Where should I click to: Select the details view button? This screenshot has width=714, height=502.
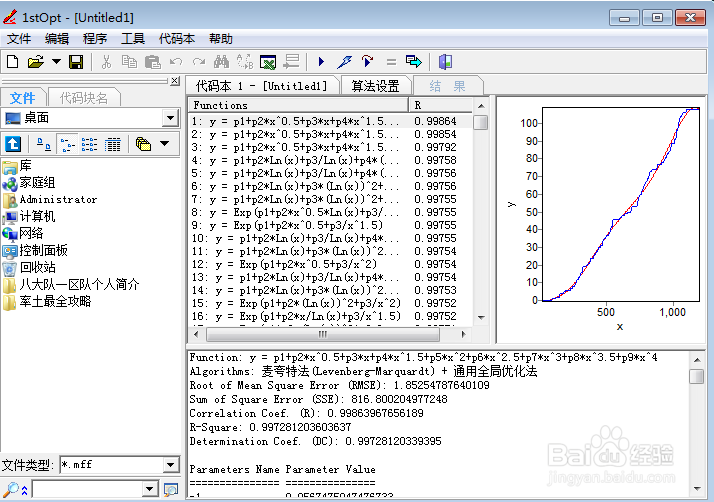[112, 144]
